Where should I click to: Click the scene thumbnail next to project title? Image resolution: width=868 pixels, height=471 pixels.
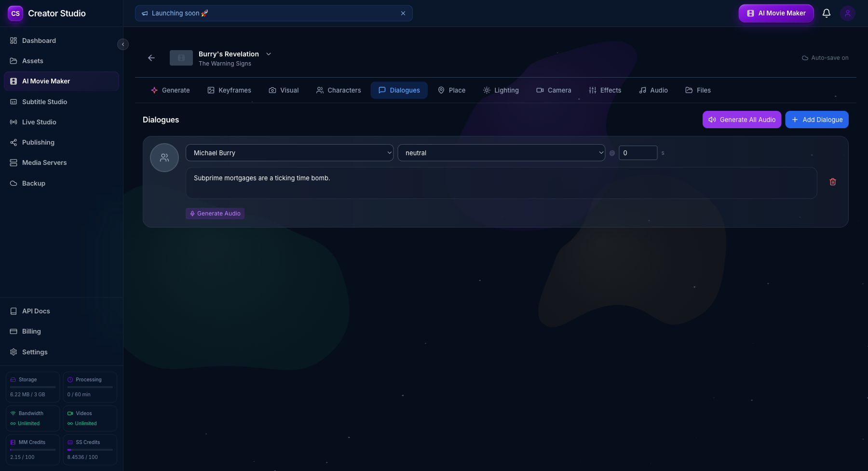[181, 58]
